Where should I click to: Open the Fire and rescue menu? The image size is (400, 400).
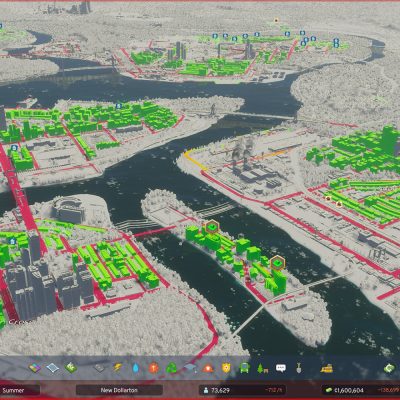tap(208, 368)
